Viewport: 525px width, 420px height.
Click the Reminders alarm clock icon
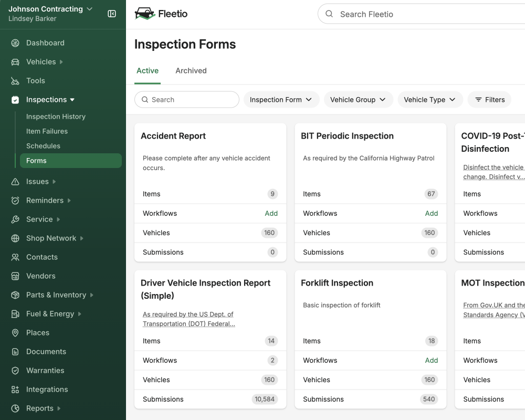[x=15, y=200]
